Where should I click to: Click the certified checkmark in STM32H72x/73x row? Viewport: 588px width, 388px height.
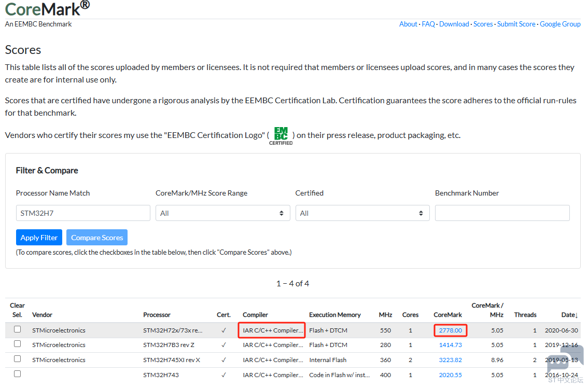coord(223,330)
